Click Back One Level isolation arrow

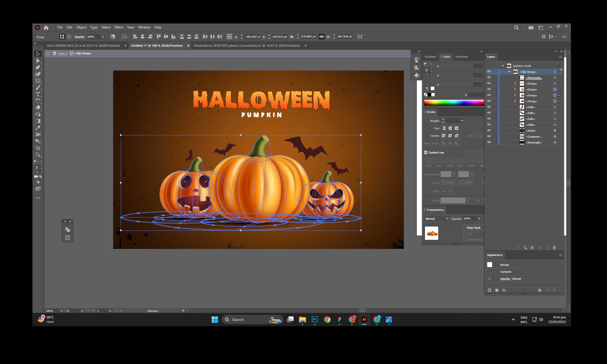[x=48, y=53]
